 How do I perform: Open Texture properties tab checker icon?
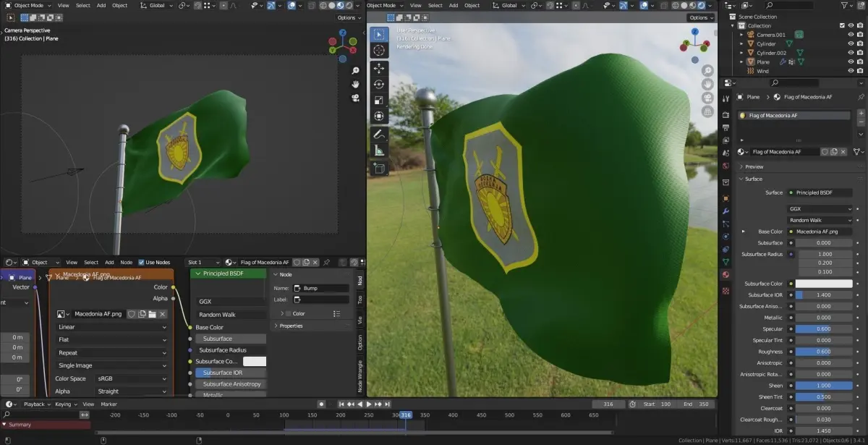(726, 291)
